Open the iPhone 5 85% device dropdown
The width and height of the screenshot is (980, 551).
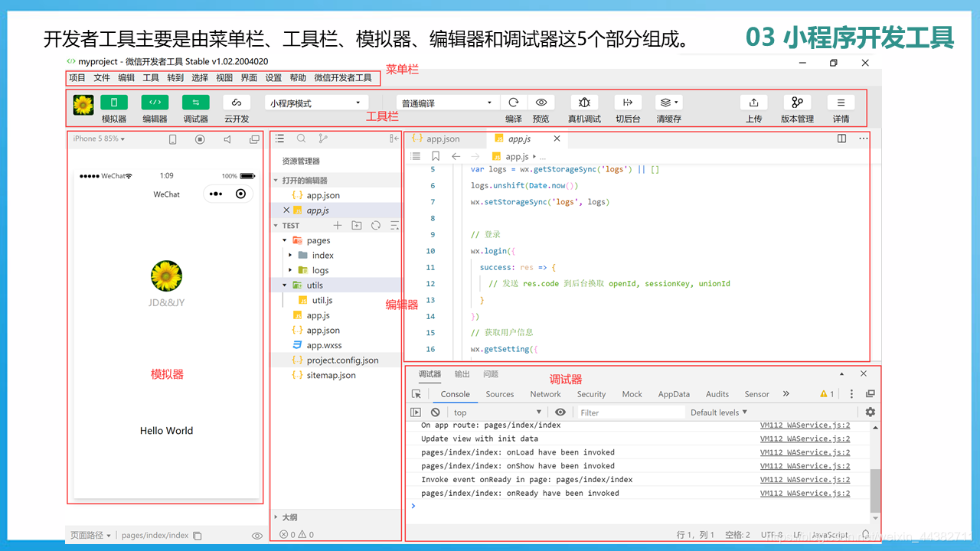pyautogui.click(x=99, y=139)
